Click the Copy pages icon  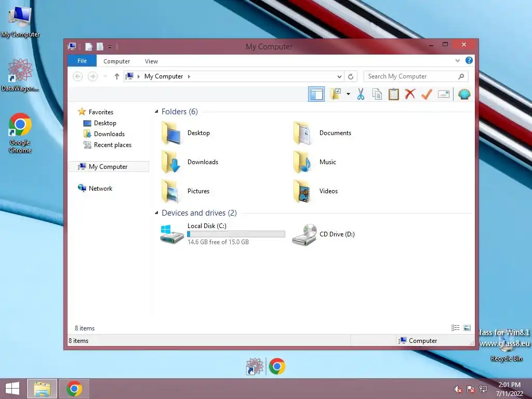tap(377, 94)
